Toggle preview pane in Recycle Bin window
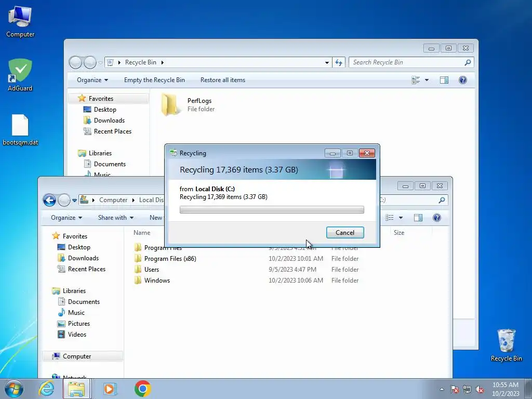 point(444,80)
